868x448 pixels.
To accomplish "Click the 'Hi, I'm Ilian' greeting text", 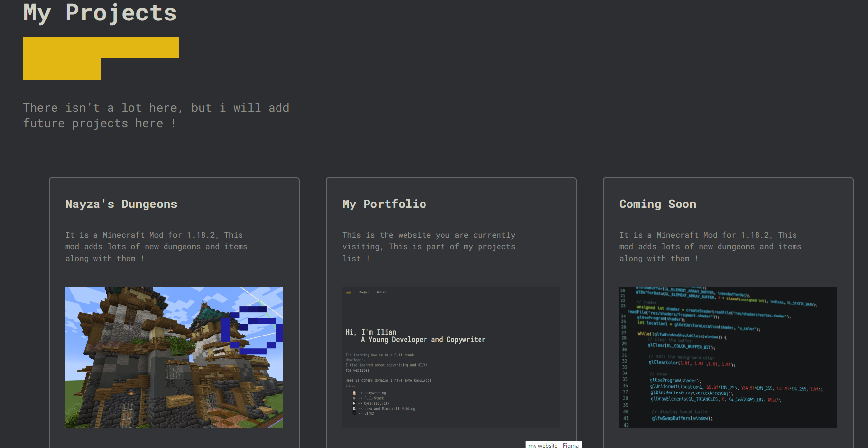I will point(370,332).
